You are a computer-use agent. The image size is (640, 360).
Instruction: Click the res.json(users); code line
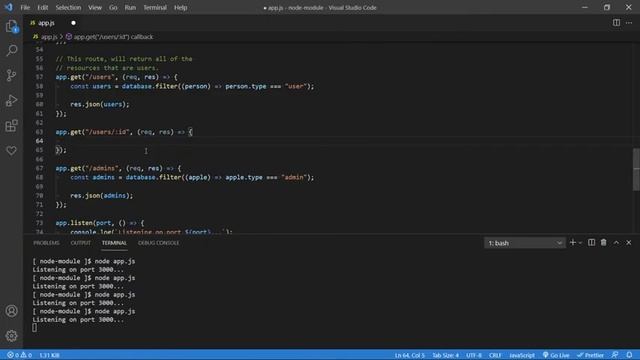point(100,104)
